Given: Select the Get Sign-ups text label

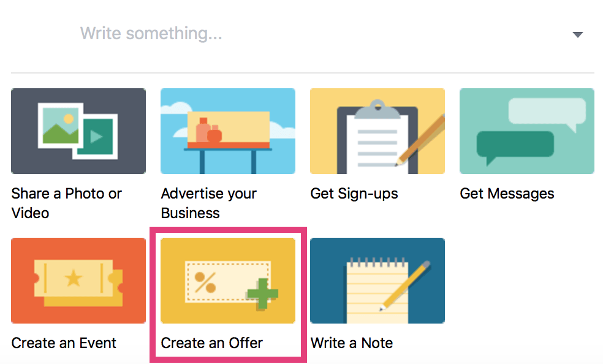Looking at the screenshot, I should tap(354, 194).
